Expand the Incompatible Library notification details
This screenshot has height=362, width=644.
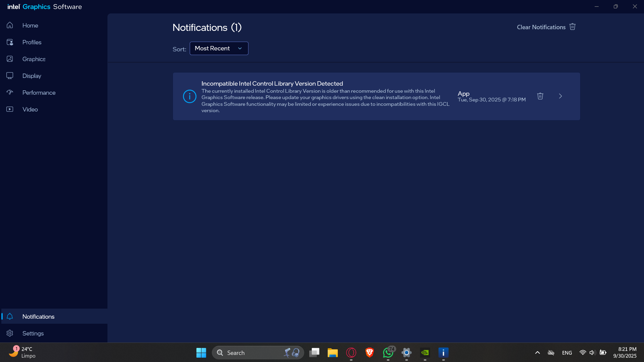pos(560,96)
